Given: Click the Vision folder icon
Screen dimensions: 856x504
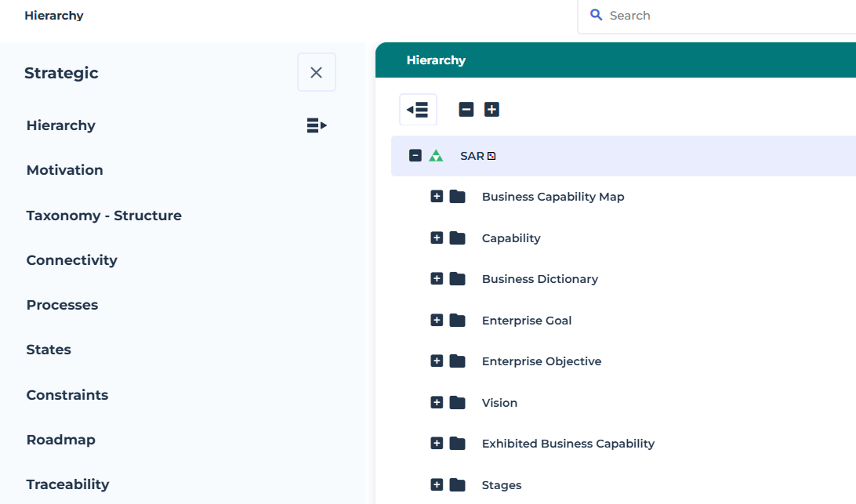Looking at the screenshot, I should coord(458,403).
